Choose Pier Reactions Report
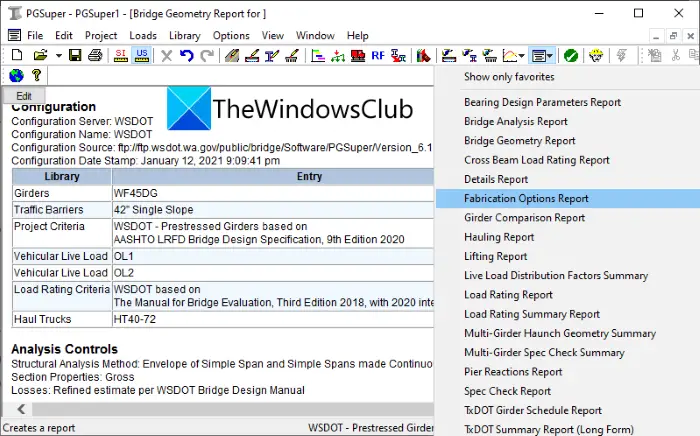Viewport: 700px width, 436px height. click(513, 371)
